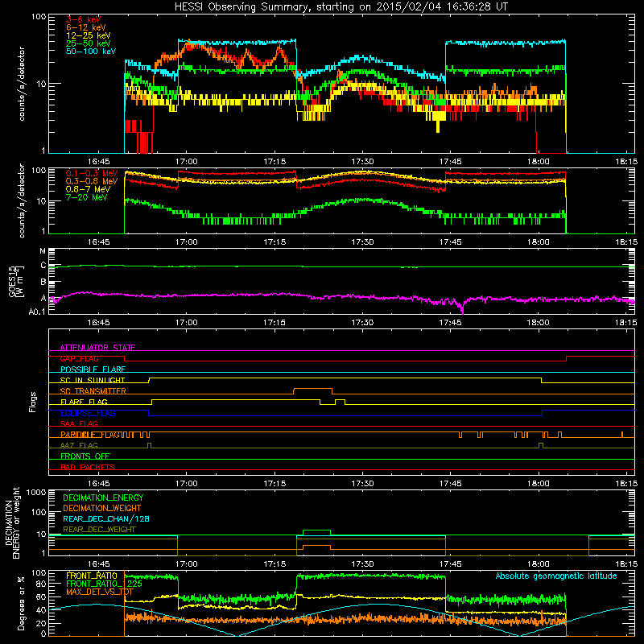Click the FRONT_RATIO_1225 legend entry
This screenshot has height=644, width=644.
[104, 584]
